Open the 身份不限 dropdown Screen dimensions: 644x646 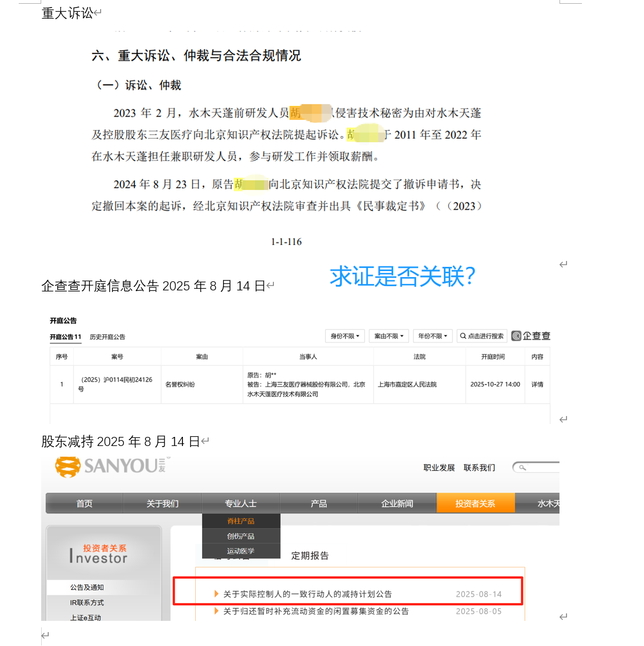(345, 336)
